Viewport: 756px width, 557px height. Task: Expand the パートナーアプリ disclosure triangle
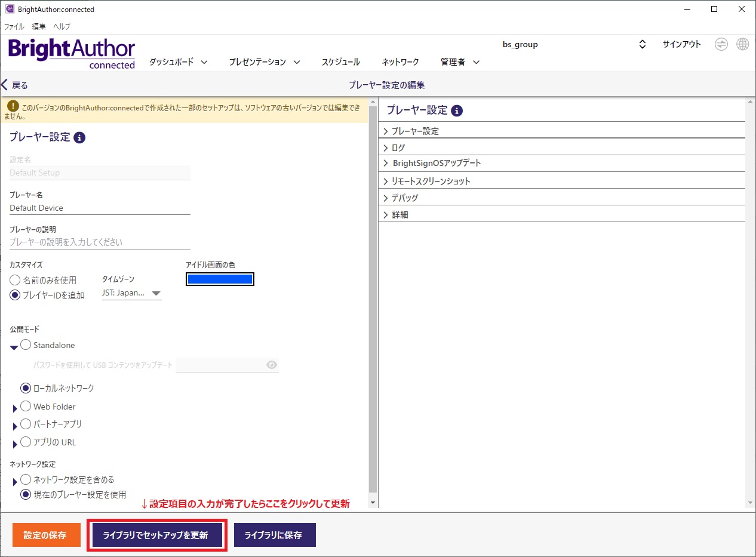coord(15,427)
